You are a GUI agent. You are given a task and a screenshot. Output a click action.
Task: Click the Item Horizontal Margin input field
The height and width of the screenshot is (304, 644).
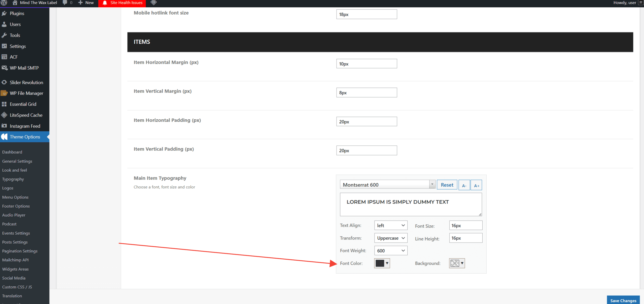366,64
